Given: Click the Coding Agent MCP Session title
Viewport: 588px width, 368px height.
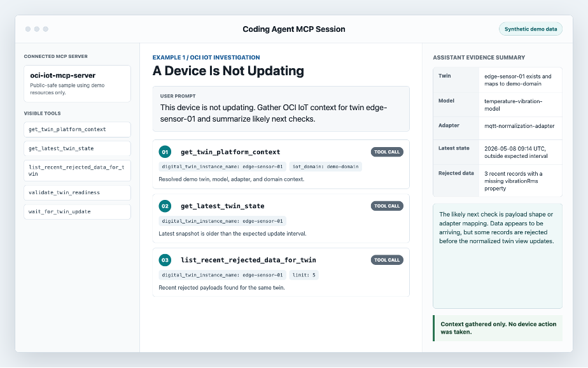Looking at the screenshot, I should click(x=293, y=29).
